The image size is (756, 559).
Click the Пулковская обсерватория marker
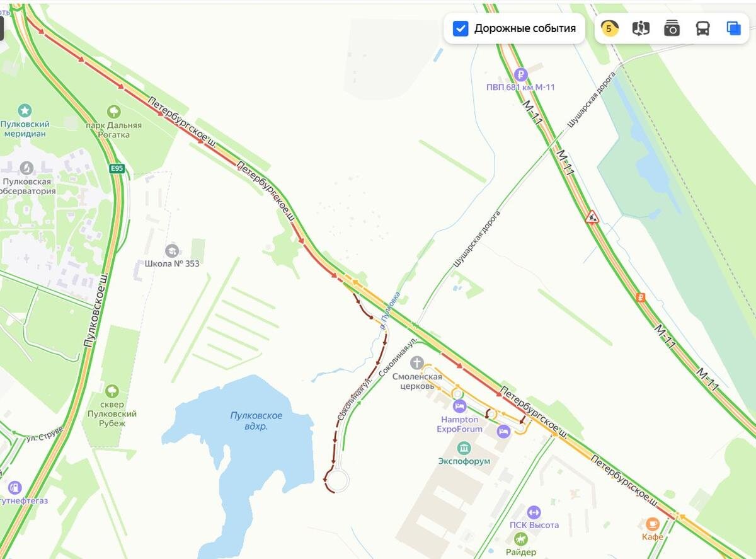tap(26, 168)
